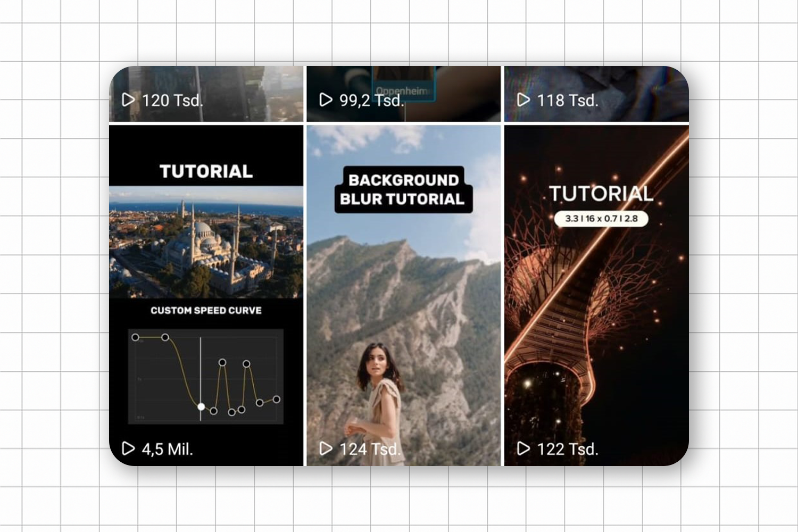Click play icon beside 99,2 Tsd.
The image size is (798, 532).
[x=326, y=100]
